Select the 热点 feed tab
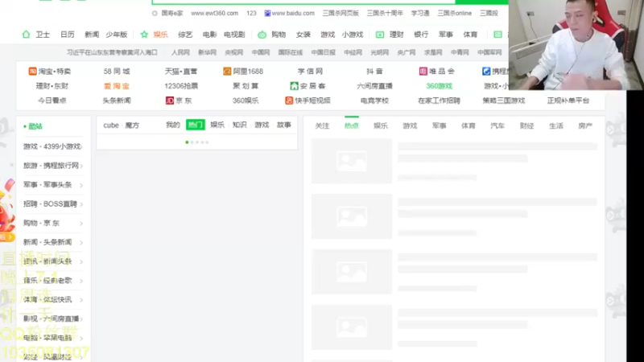The width and height of the screenshot is (644, 362). tap(351, 125)
